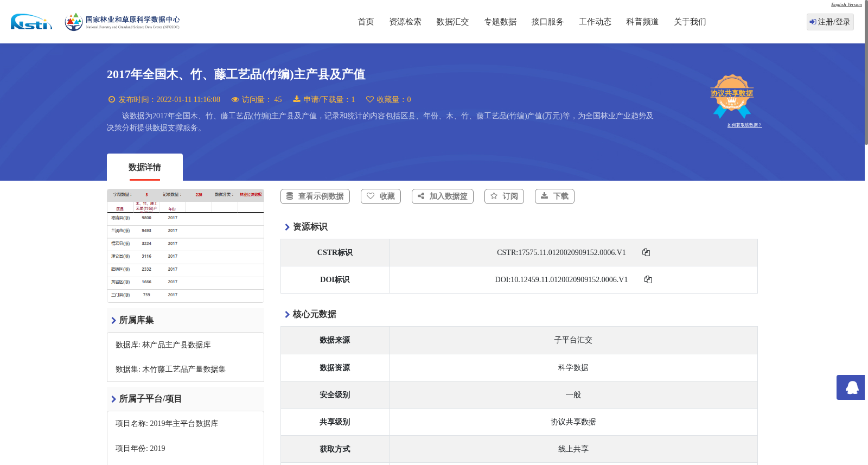Expand the 资源标识 section chevron
Screen dimensions: 868x465
click(x=287, y=227)
